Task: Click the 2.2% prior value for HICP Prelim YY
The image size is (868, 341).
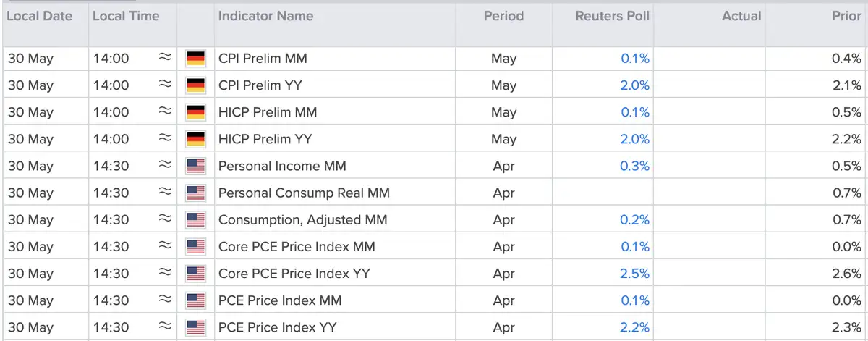Action: coord(847,139)
